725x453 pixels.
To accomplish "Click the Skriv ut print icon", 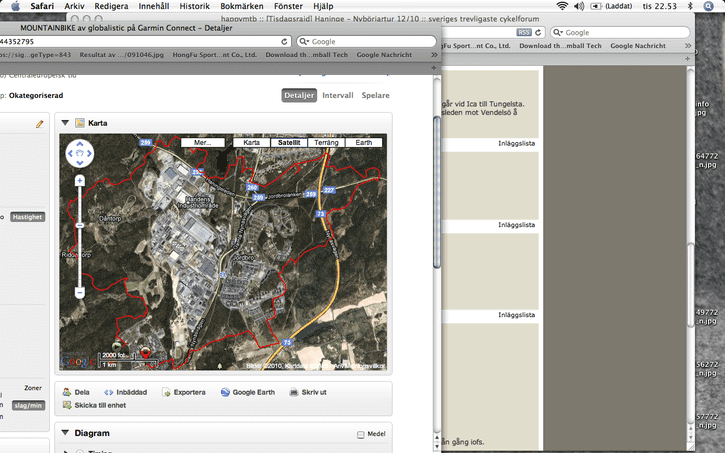I will pyautogui.click(x=294, y=392).
